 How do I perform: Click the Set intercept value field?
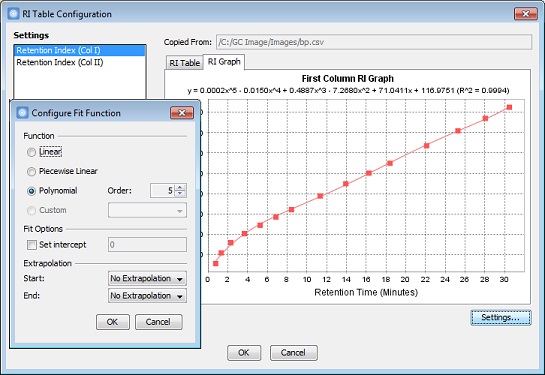tap(147, 245)
